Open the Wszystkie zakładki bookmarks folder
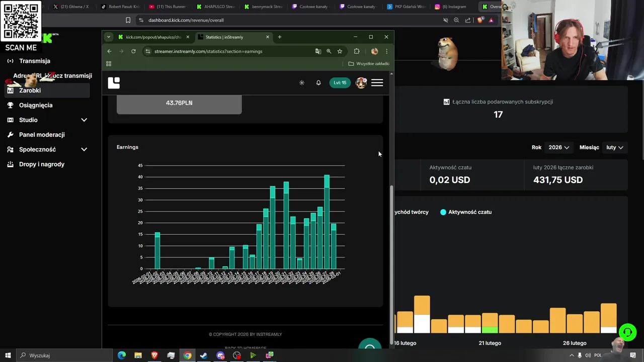This screenshot has height=362, width=644. click(369, 64)
